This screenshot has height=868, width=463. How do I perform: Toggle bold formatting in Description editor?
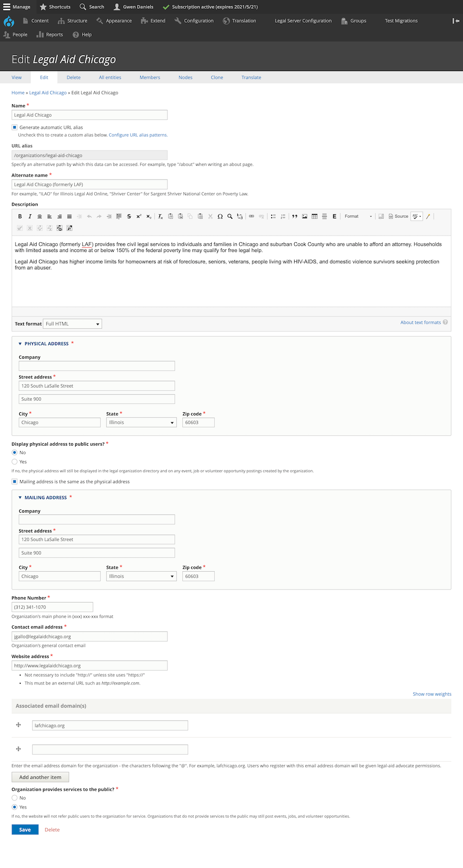20,216
